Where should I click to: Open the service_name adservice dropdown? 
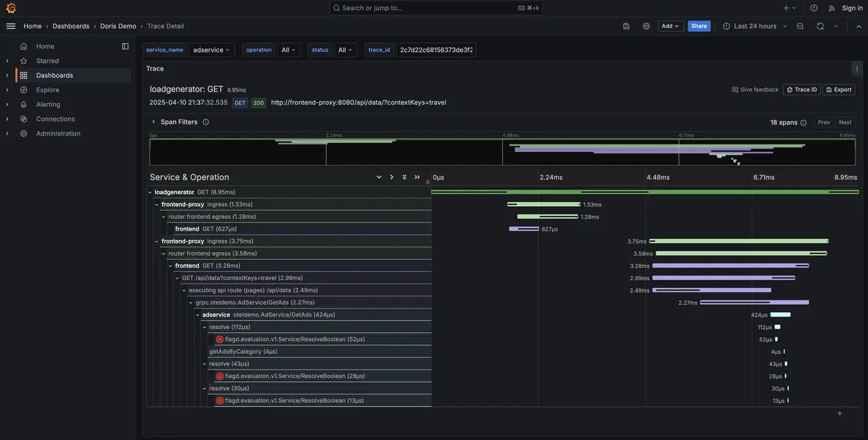[212, 50]
